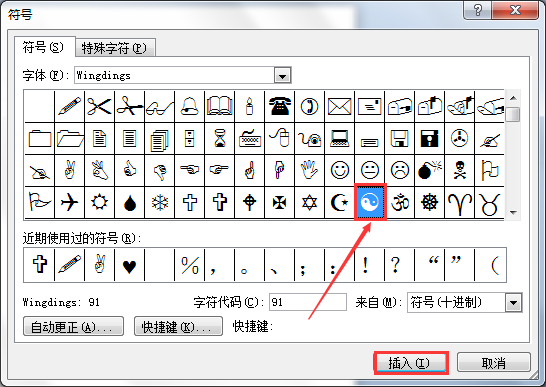Select the raised open hand symbol
546x387 pixels.
309,170
